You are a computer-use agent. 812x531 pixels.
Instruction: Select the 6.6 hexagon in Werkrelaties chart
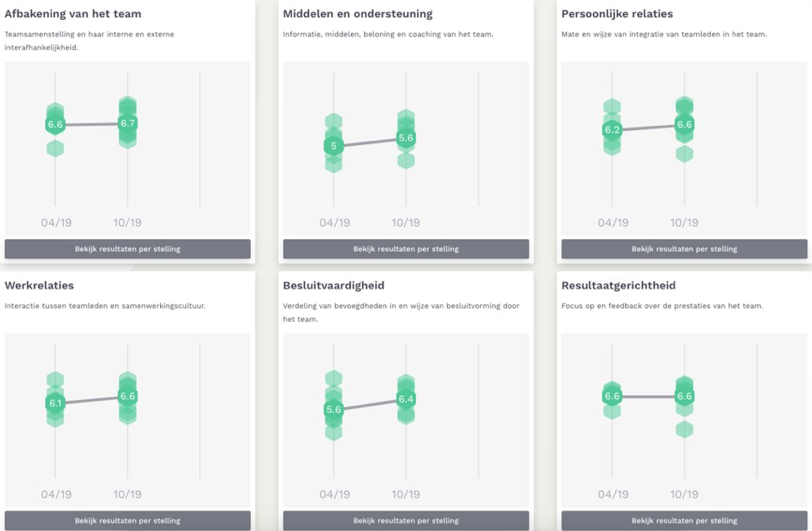coord(128,397)
